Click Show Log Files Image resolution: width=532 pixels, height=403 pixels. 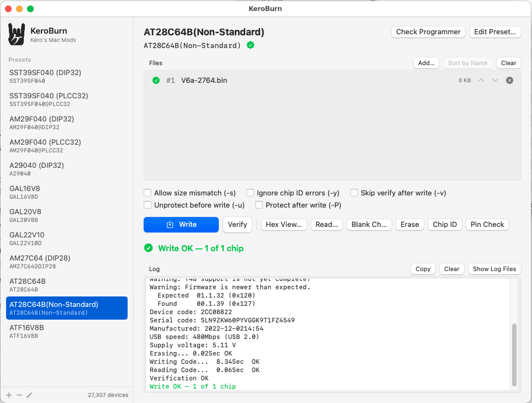click(x=494, y=269)
